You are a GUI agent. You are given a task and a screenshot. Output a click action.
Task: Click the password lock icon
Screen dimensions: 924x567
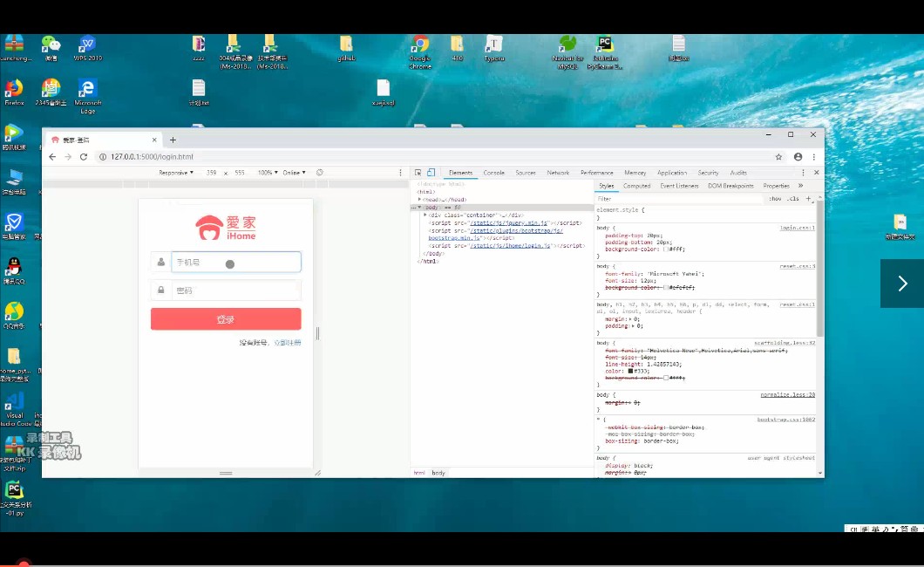[161, 290]
